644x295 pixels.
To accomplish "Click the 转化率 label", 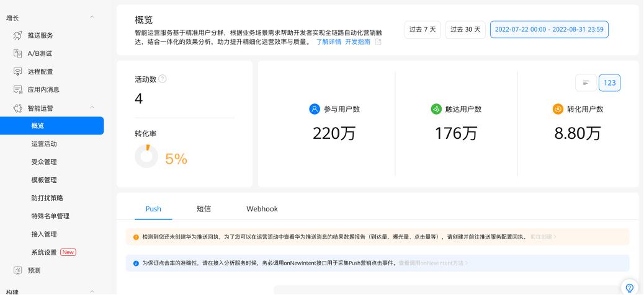I will [x=145, y=134].
